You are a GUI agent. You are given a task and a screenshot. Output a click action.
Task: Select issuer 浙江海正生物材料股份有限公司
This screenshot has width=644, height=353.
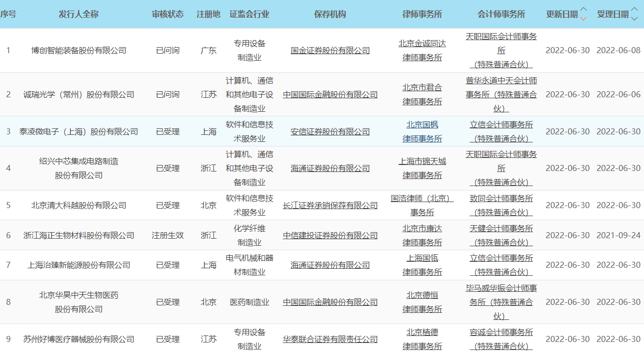[79, 235]
